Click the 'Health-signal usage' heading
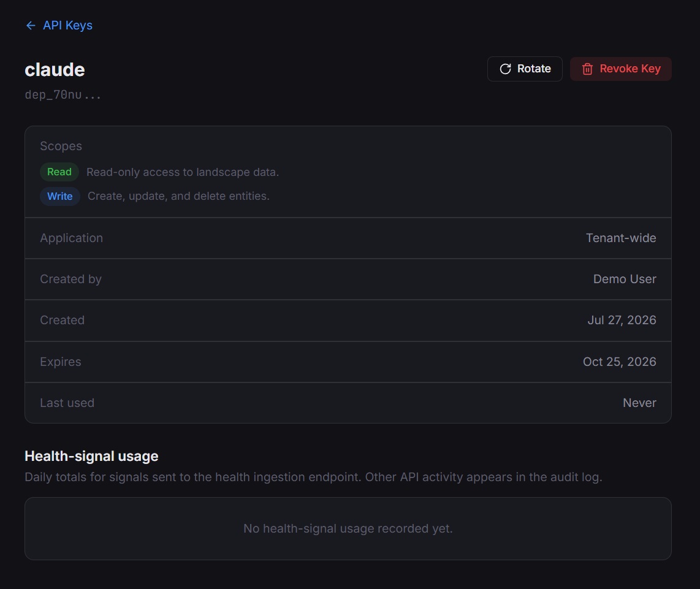 (91, 456)
